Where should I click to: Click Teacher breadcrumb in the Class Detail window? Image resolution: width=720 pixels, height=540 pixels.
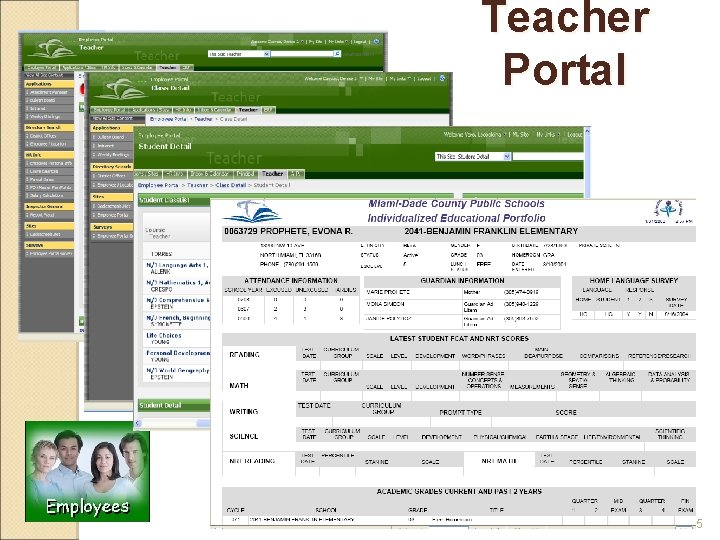[x=203, y=119]
